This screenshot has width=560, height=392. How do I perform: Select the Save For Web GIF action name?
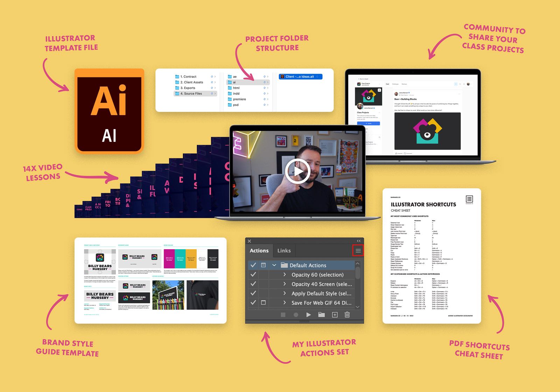pos(321,303)
